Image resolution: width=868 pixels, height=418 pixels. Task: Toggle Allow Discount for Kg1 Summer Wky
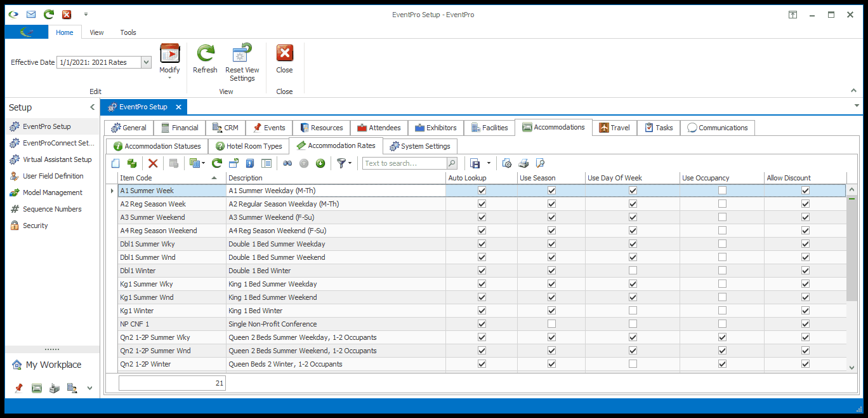pos(805,284)
